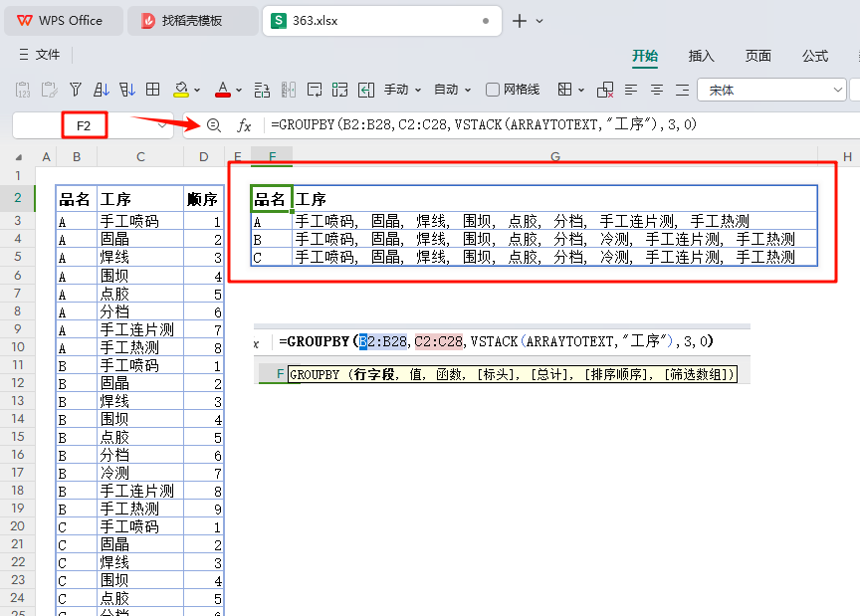Click result cell F3 containing A

click(x=271, y=221)
